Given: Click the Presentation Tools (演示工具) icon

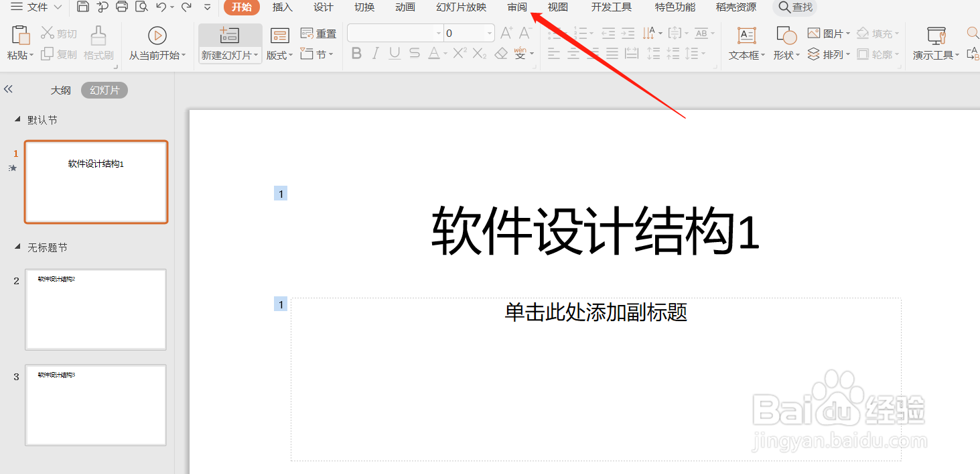Looking at the screenshot, I should point(936,36).
